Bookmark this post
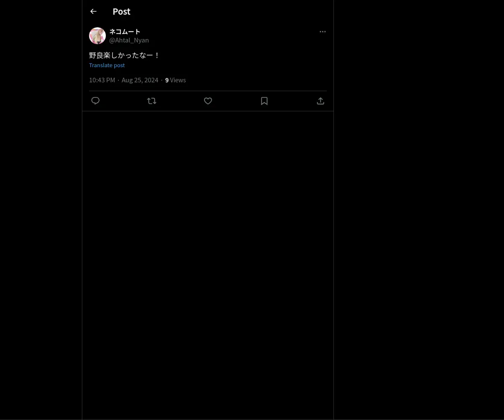The height and width of the screenshot is (420, 504). pyautogui.click(x=264, y=101)
